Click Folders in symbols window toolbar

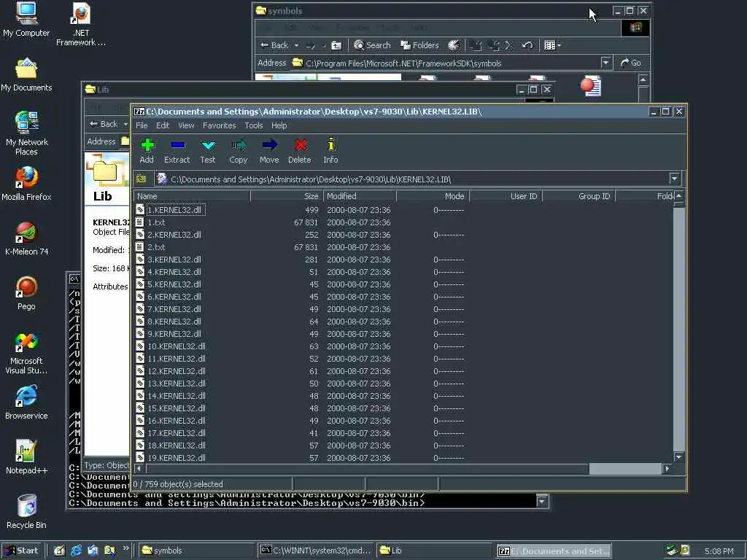[x=419, y=45]
